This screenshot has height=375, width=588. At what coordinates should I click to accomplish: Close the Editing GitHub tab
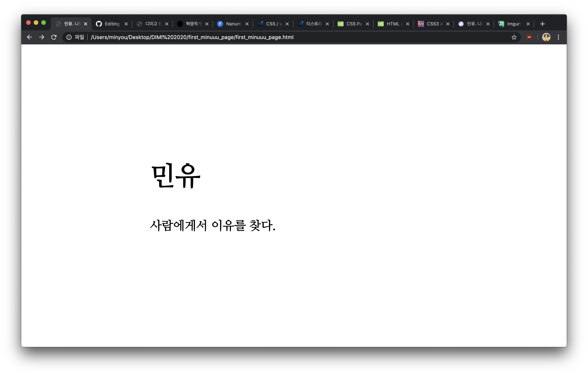point(126,24)
